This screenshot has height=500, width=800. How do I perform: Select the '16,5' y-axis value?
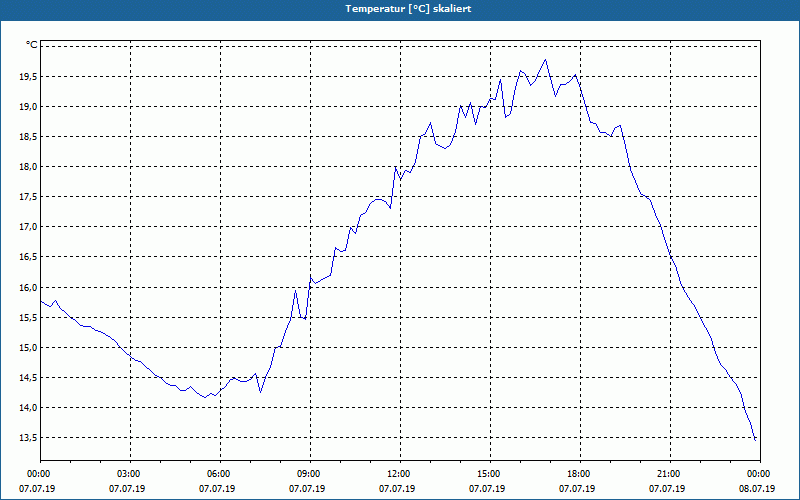pyautogui.click(x=28, y=257)
